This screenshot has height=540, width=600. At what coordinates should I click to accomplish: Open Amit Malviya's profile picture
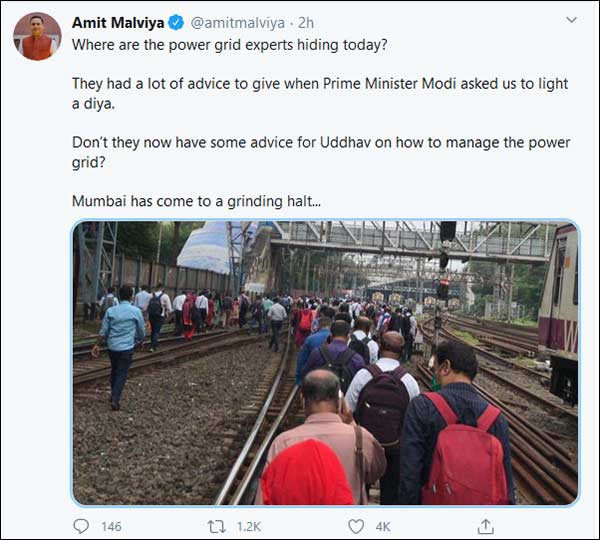pyautogui.click(x=36, y=37)
